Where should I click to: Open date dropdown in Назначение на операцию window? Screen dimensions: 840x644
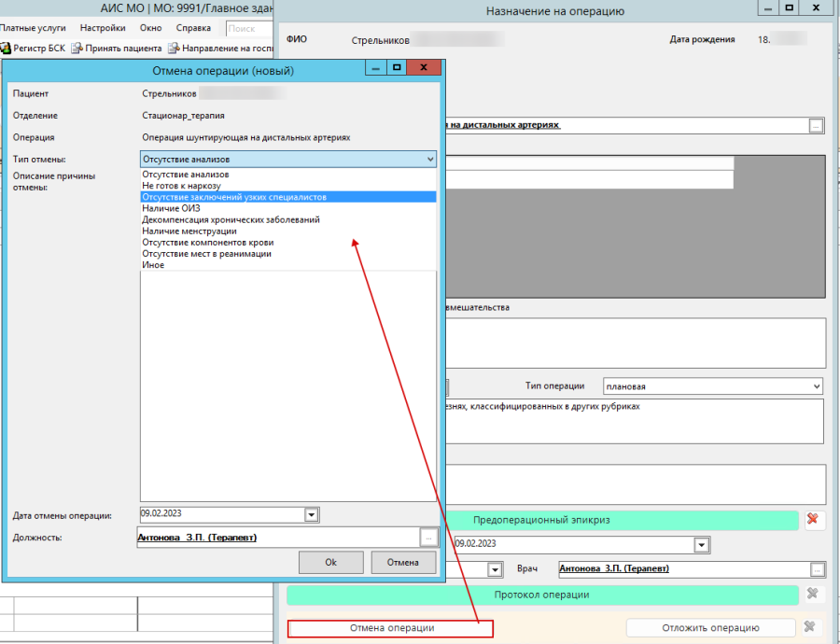tap(701, 545)
